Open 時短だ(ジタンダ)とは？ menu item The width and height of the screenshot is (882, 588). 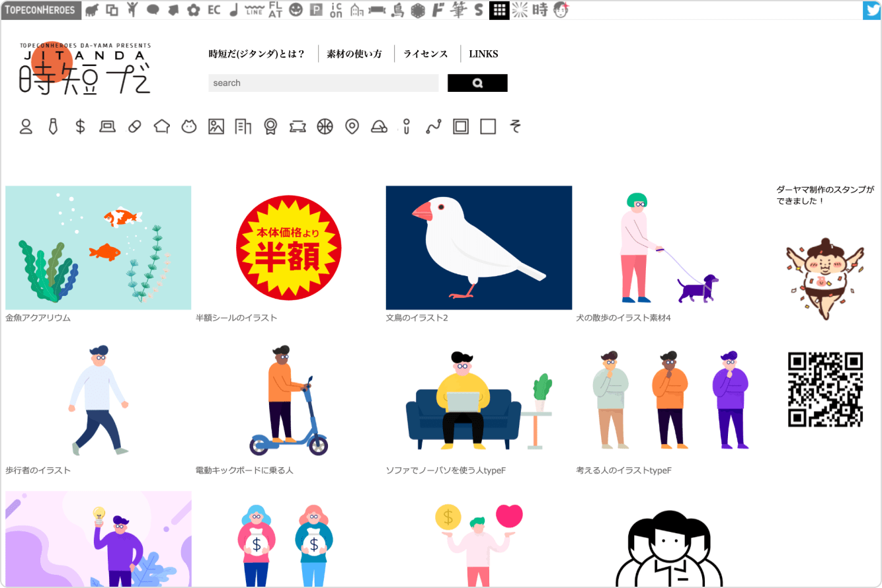[257, 54]
